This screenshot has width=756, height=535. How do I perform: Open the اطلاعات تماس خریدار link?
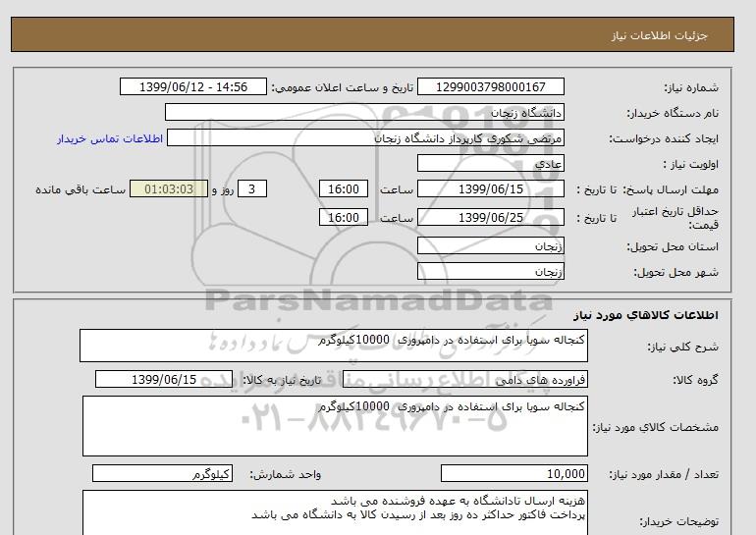tap(110, 138)
